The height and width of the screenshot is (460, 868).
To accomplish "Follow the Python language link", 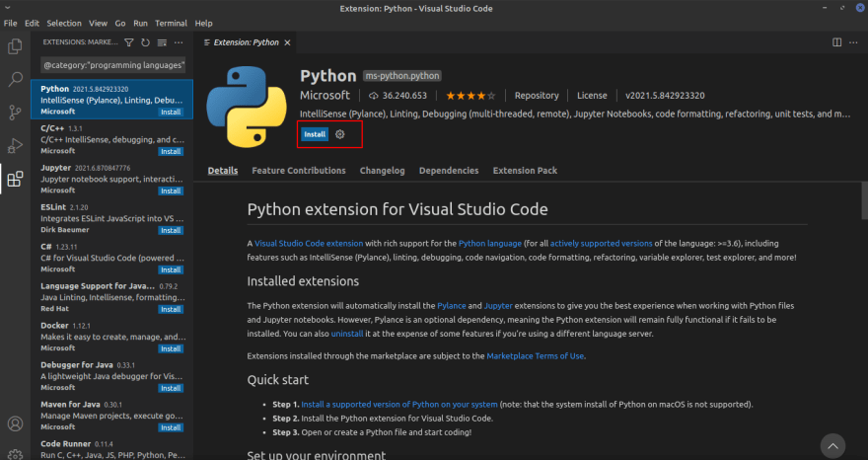I will coord(490,243).
